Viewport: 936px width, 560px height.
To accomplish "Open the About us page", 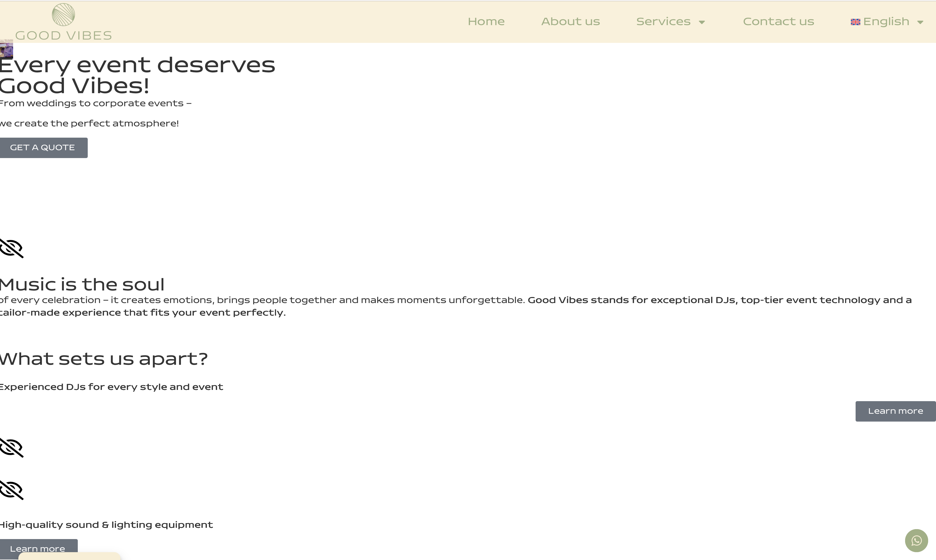I will coord(570,21).
